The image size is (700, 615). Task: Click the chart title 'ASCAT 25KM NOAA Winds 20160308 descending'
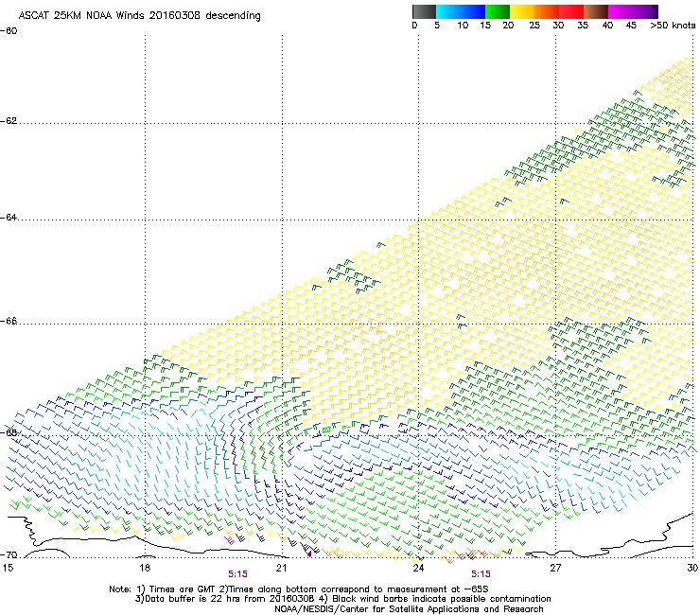(140, 16)
